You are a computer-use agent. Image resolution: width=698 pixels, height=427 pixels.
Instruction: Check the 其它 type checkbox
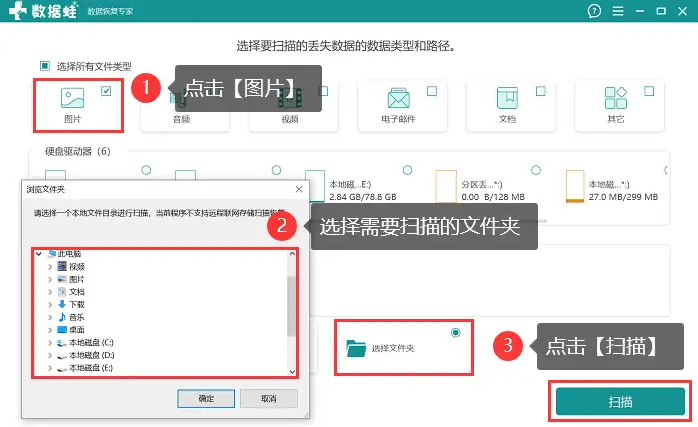[x=649, y=91]
